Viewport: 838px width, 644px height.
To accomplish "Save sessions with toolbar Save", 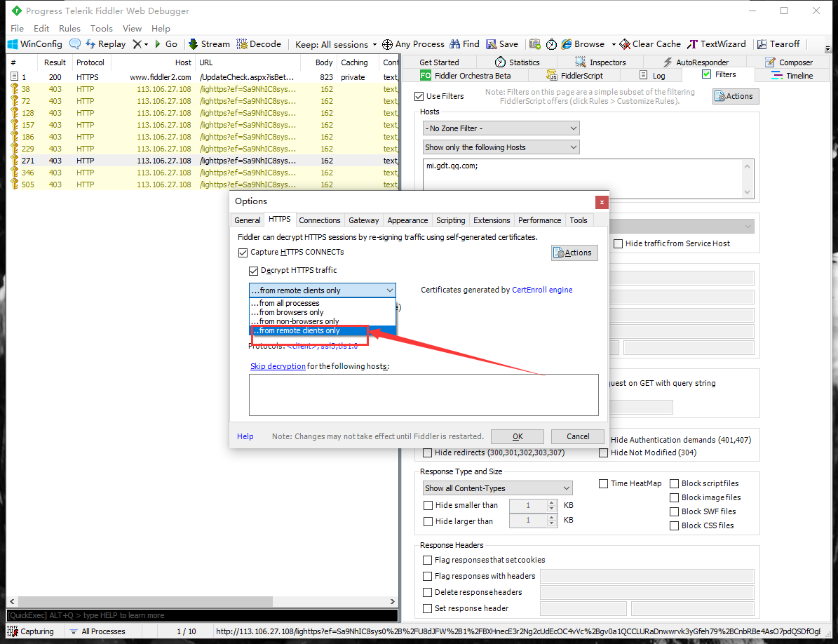I will tap(502, 44).
